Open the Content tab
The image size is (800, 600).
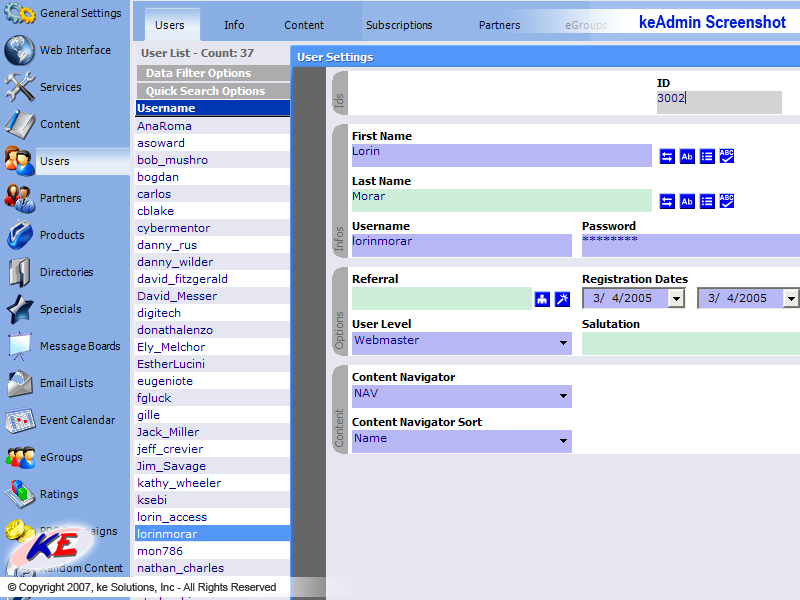click(x=304, y=25)
